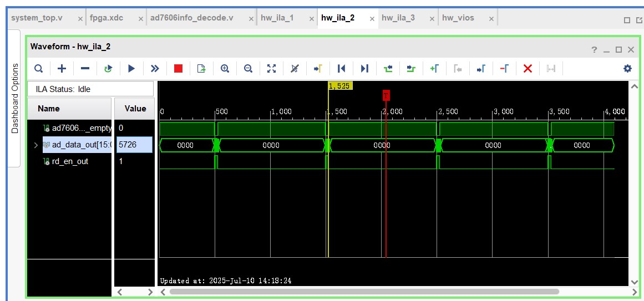The height and width of the screenshot is (301, 644).
Task: Expand the ad_data_out[15:0] bus
Action: [36, 145]
